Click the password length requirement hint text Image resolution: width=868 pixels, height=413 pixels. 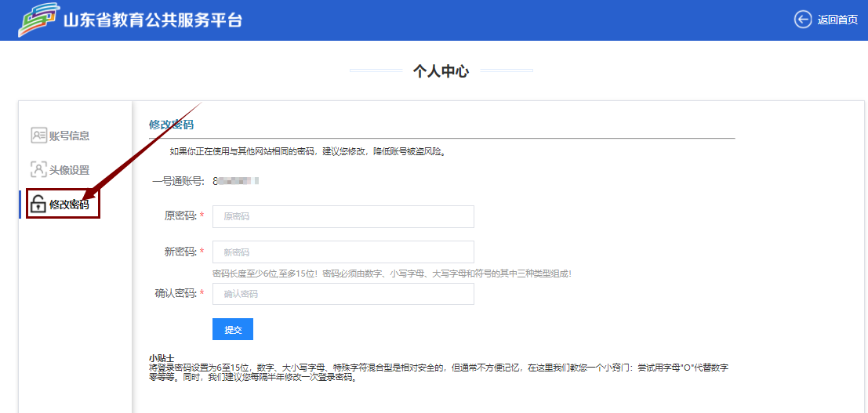(x=392, y=274)
